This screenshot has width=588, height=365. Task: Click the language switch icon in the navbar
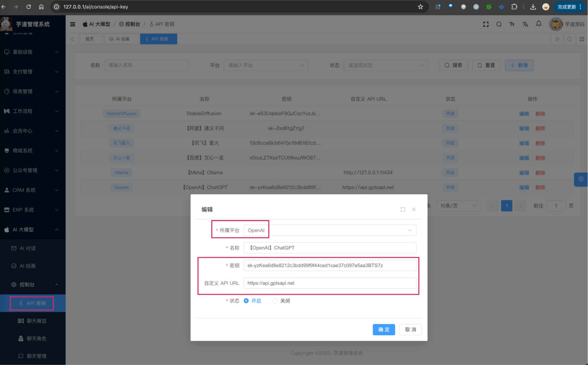(525, 24)
